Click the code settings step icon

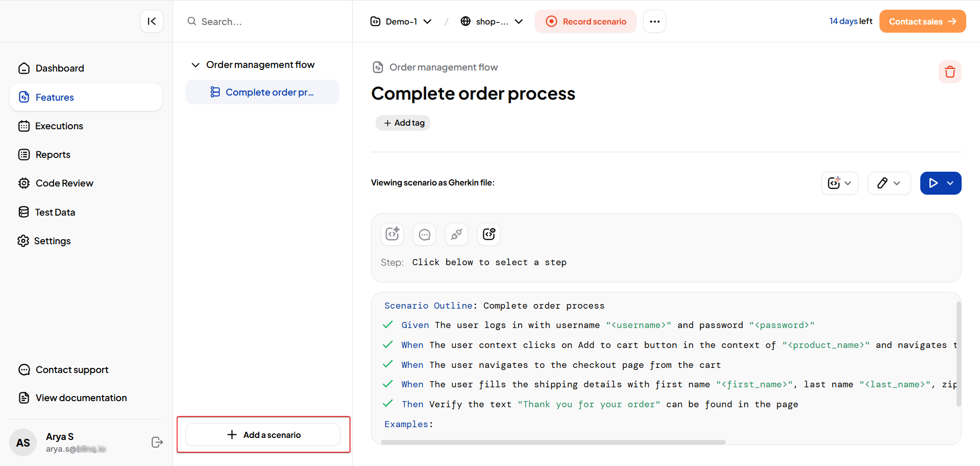click(488, 234)
